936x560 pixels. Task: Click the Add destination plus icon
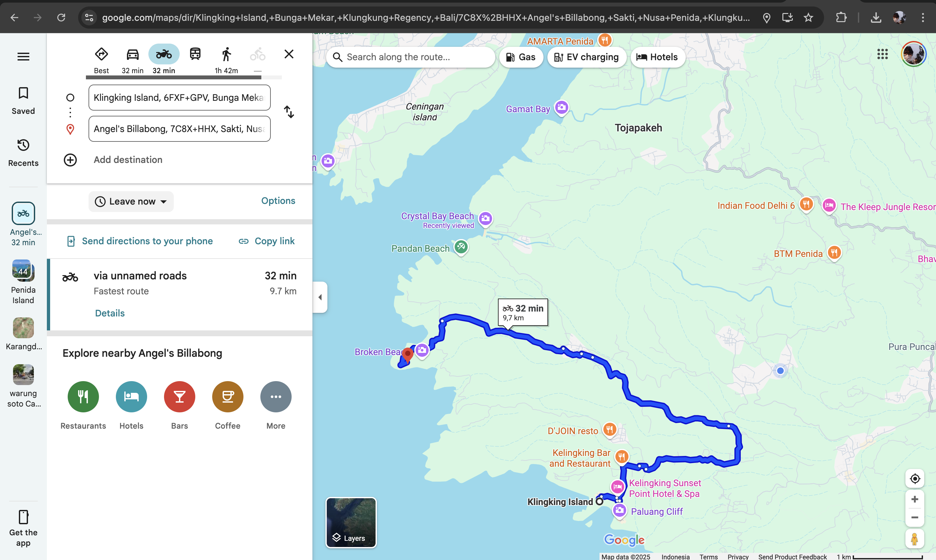pyautogui.click(x=70, y=160)
